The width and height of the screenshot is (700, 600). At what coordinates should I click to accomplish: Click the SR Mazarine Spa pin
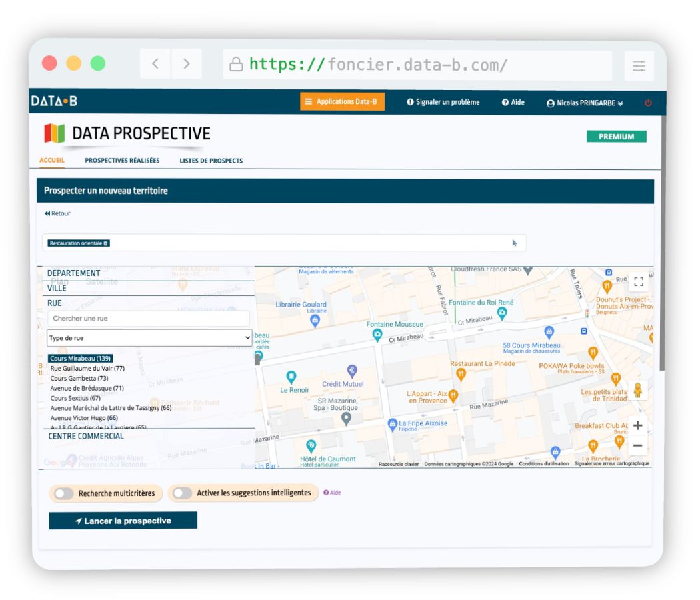[346, 419]
